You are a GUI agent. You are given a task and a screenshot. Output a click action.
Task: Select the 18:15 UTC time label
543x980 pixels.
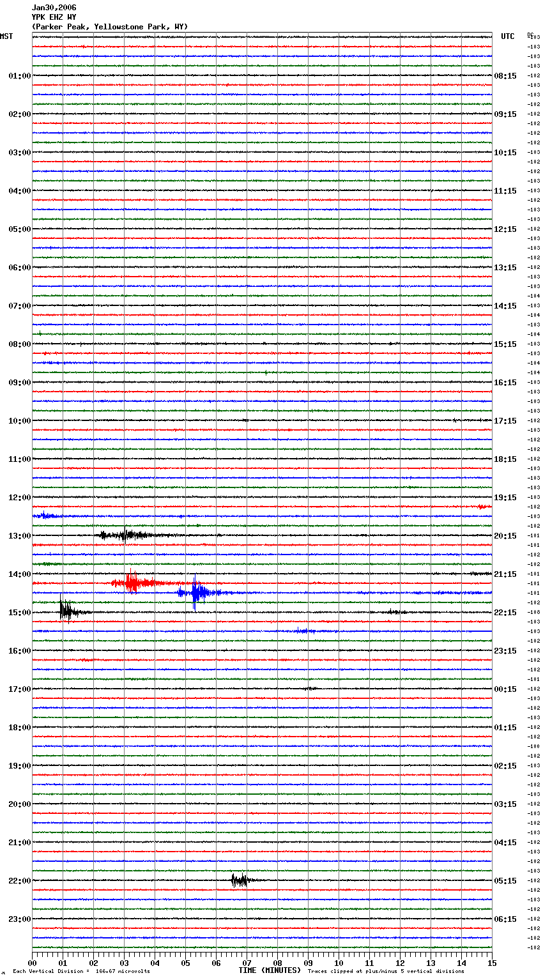tap(505, 459)
